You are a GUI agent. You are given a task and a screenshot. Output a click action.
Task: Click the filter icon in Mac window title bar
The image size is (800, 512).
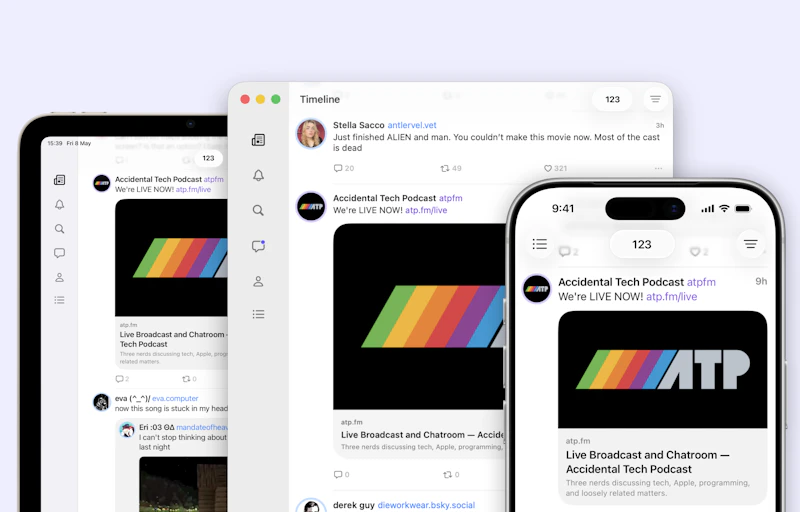click(655, 99)
